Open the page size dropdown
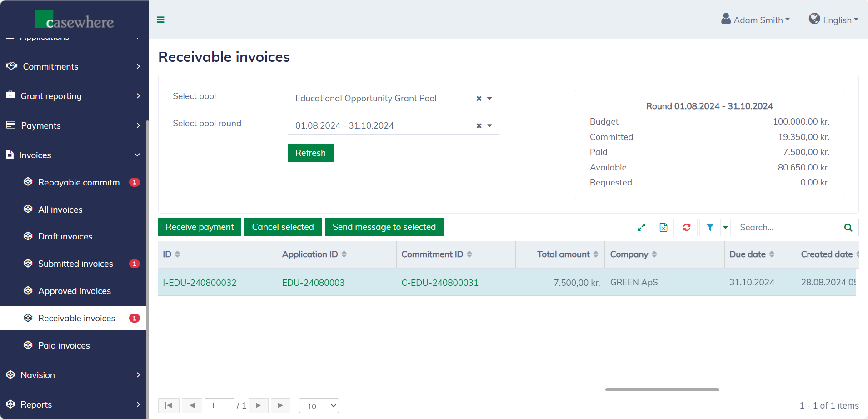868x419 pixels. click(319, 406)
